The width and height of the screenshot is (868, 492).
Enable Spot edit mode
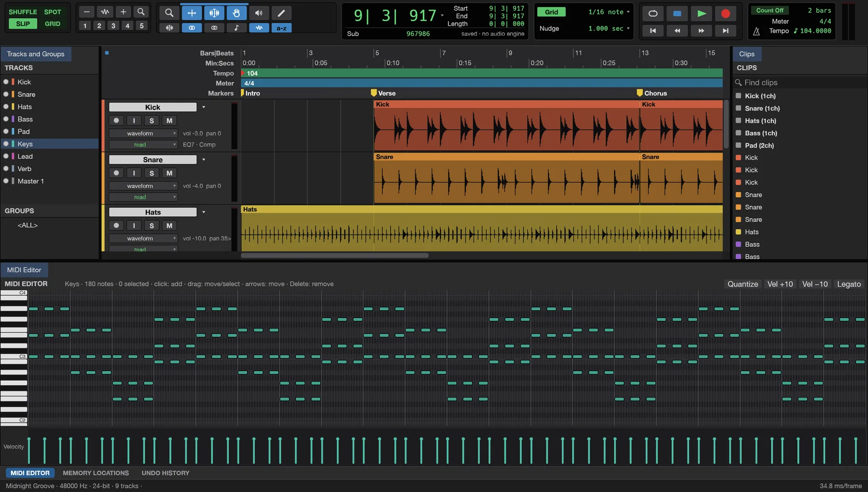click(53, 12)
